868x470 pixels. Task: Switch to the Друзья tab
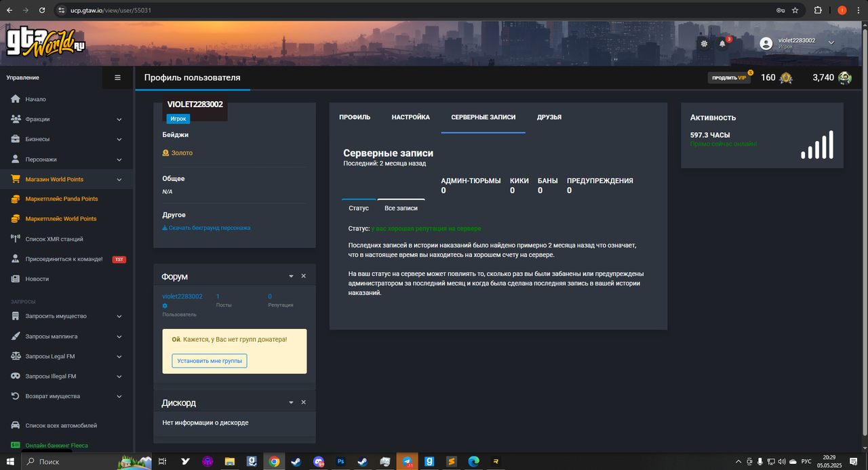[x=549, y=117]
